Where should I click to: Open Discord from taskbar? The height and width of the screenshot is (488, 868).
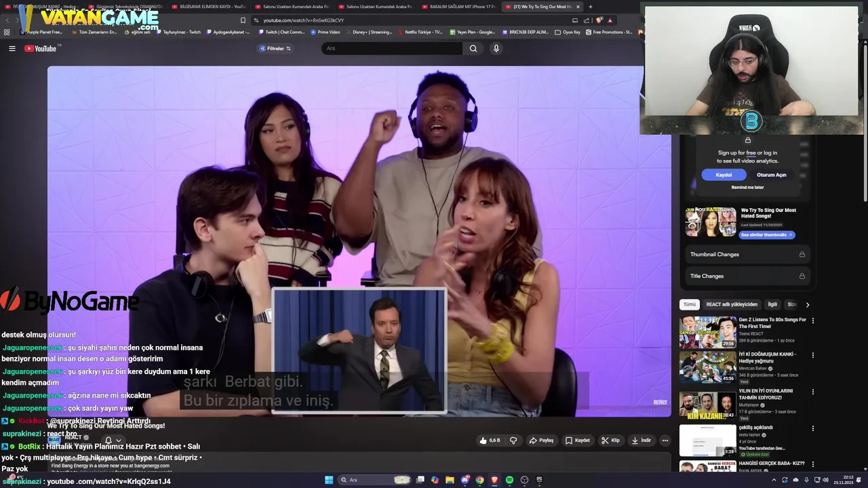[x=465, y=480]
